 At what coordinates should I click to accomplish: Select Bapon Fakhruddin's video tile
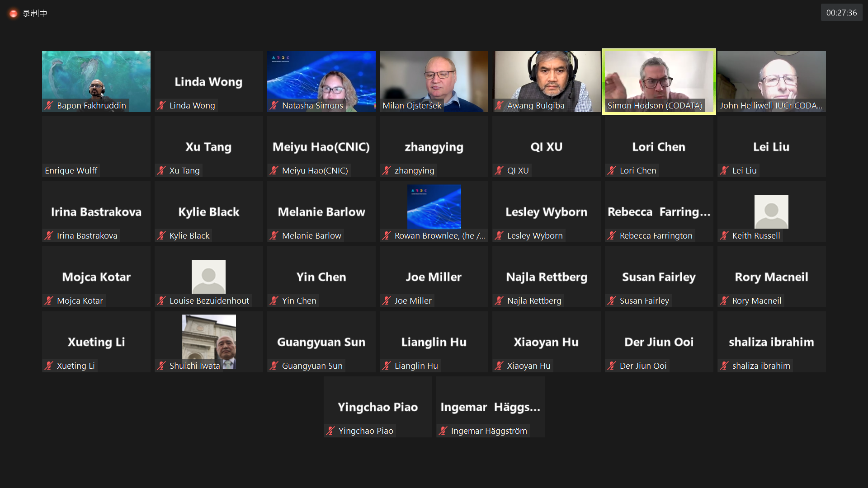pyautogui.click(x=96, y=81)
